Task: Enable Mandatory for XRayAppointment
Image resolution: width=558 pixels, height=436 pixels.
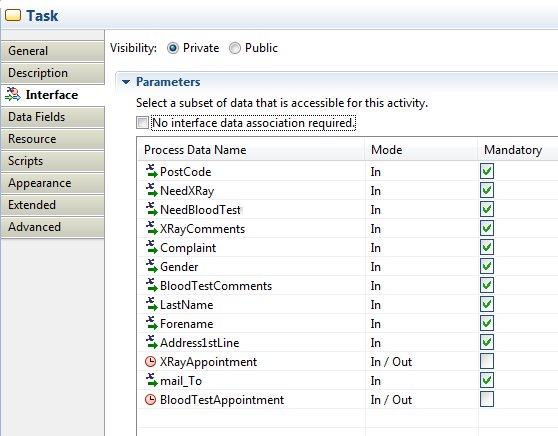Action: coord(487,361)
